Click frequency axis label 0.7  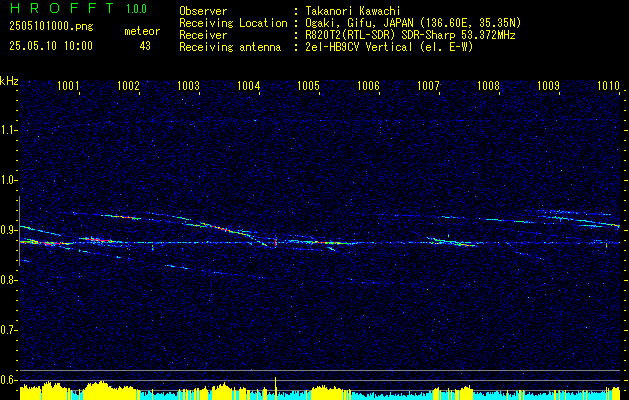(x=9, y=330)
